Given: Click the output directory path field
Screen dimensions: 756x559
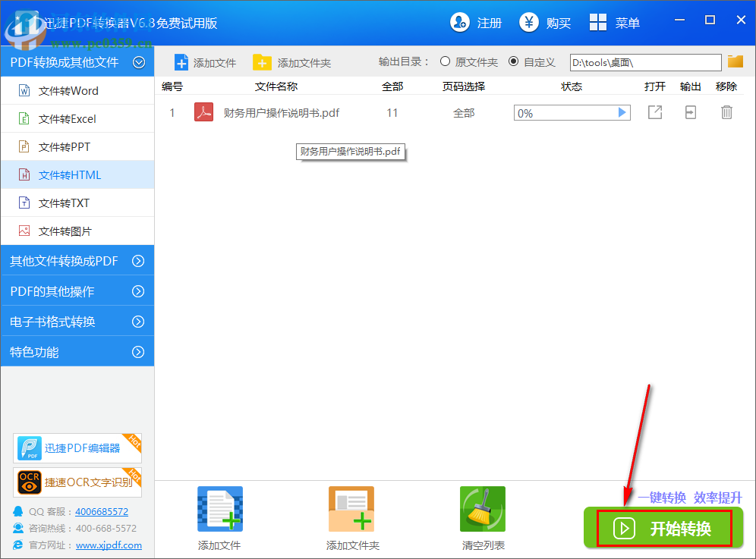Looking at the screenshot, I should tap(645, 62).
